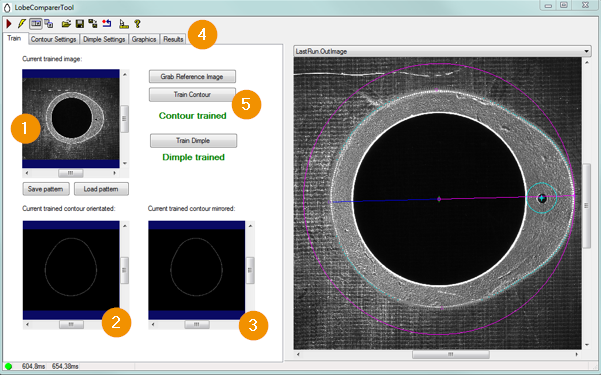Click the trained contour mirrored preview

coord(197,270)
